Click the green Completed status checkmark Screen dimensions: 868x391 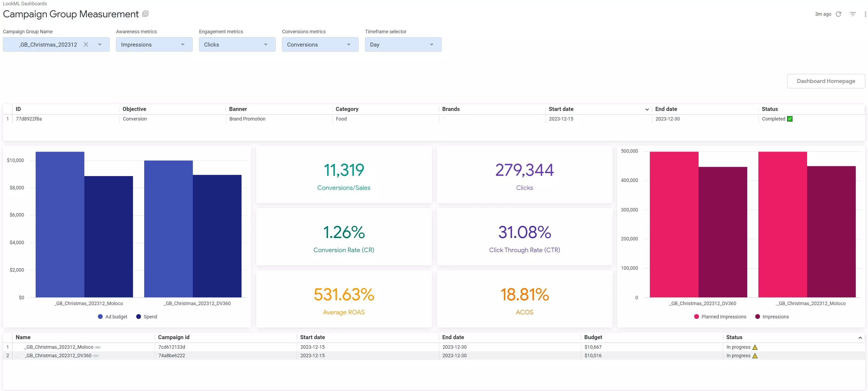point(790,119)
